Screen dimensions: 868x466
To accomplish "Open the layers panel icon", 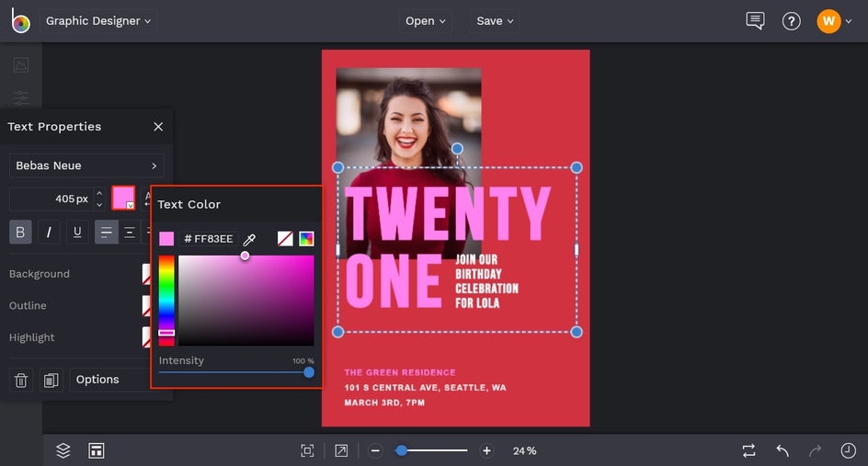I will (x=63, y=450).
